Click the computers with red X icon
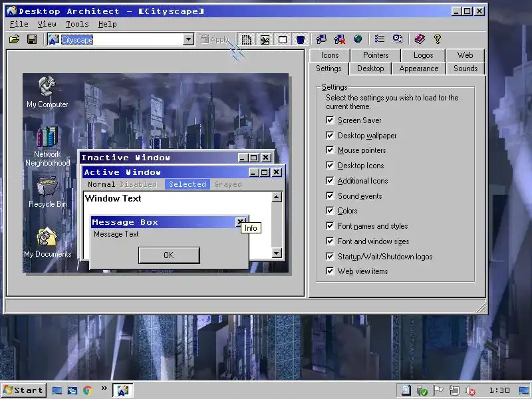The image size is (532, 399). 339,39
